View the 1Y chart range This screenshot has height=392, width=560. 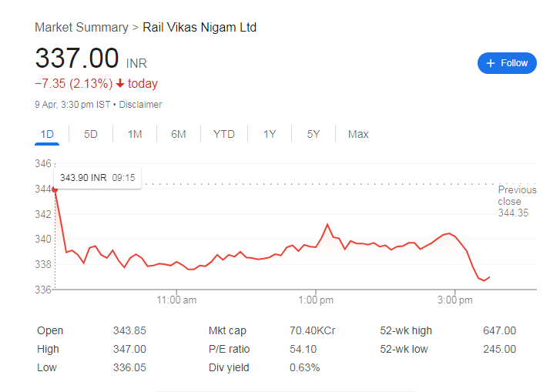pyautogui.click(x=270, y=134)
